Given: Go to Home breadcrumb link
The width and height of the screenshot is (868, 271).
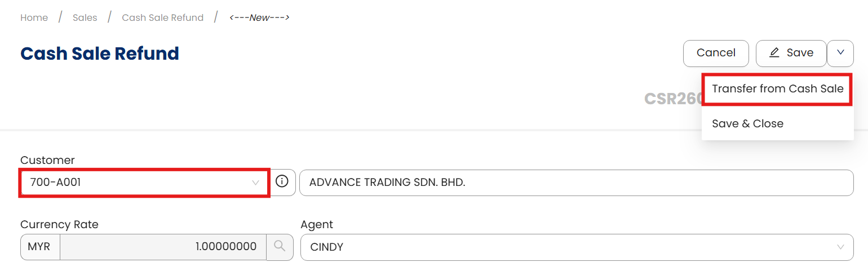Looking at the screenshot, I should tap(34, 17).
